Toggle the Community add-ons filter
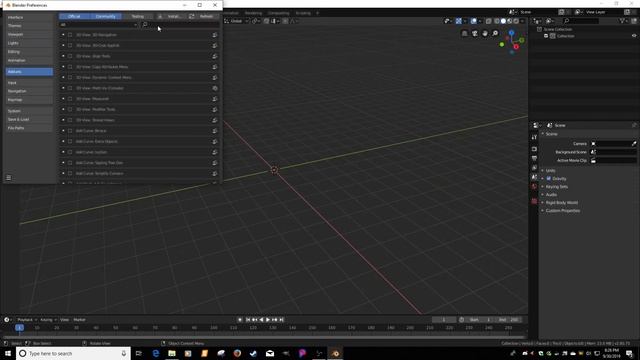 [x=106, y=16]
